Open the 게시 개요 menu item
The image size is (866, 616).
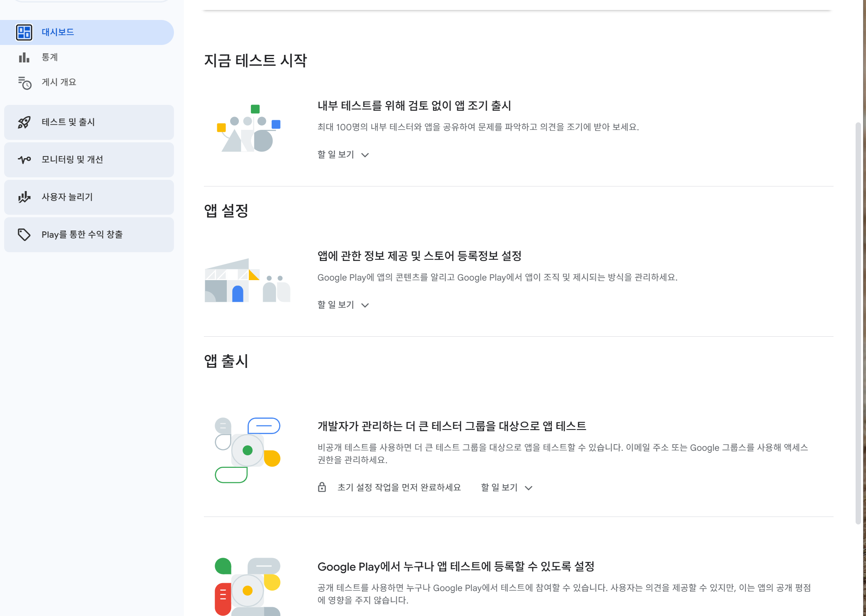59,82
